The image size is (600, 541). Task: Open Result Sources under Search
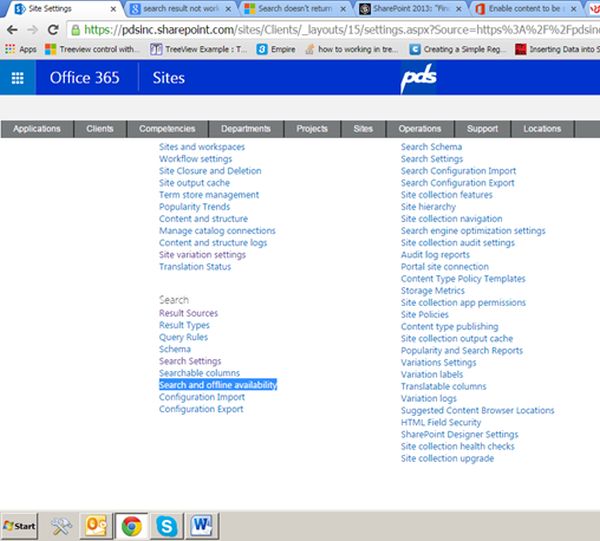point(188,313)
